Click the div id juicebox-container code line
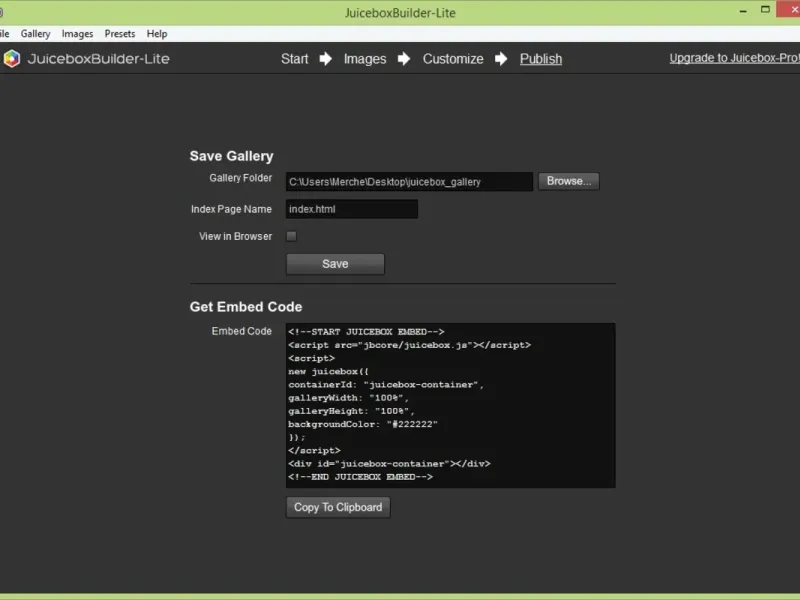This screenshot has width=800, height=600. 389,463
